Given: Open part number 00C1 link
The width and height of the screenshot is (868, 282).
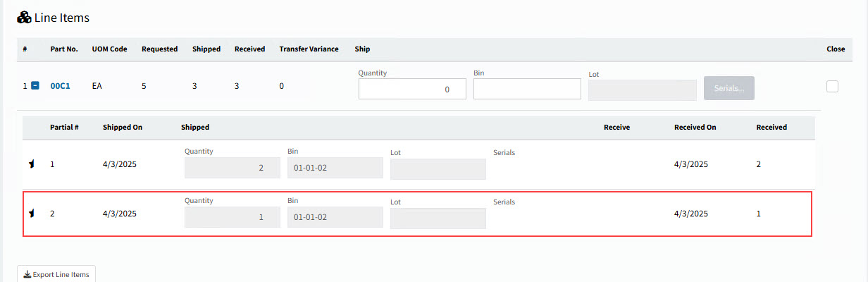Looking at the screenshot, I should (60, 86).
